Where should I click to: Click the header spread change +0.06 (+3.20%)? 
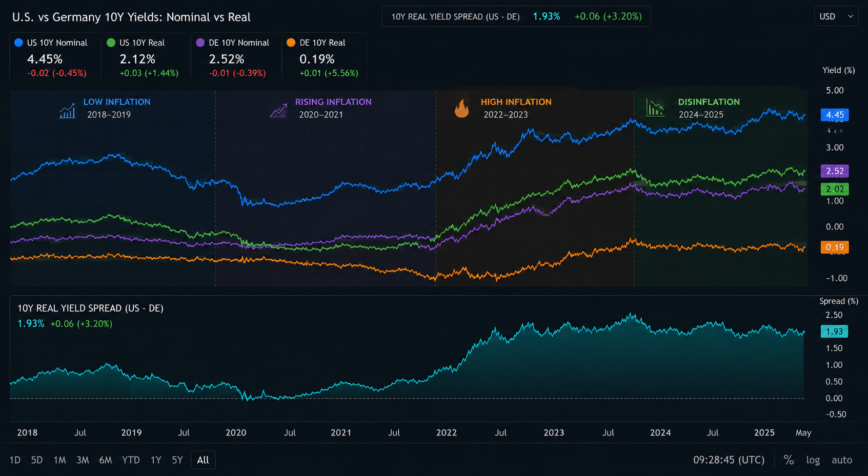[608, 17]
